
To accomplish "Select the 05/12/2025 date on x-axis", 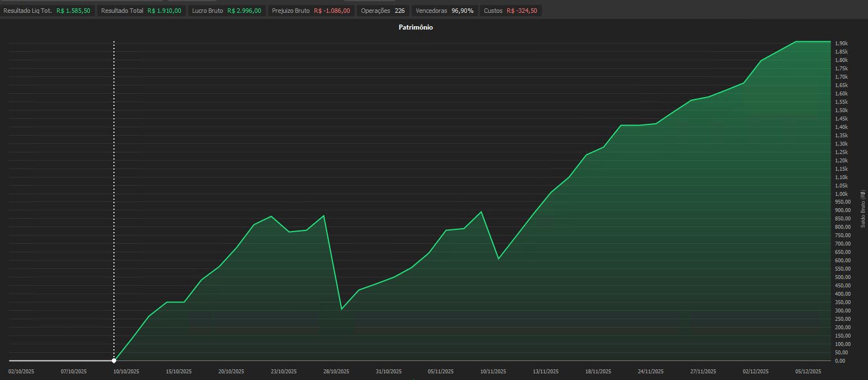I will coord(808,372).
